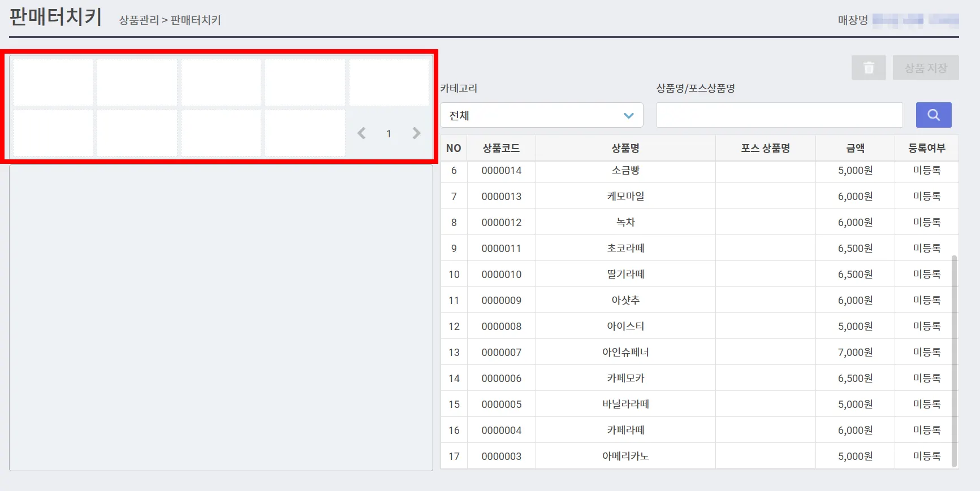Select the 카페라떼 product name
980x491 pixels.
point(625,431)
